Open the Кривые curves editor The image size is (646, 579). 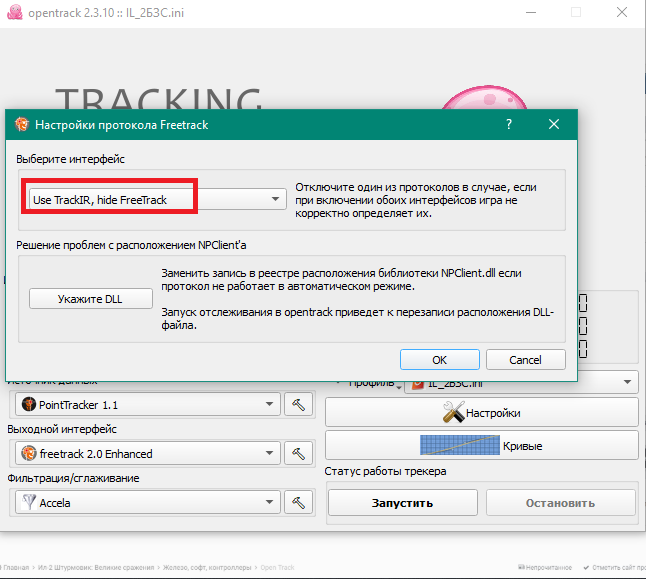click(x=482, y=445)
